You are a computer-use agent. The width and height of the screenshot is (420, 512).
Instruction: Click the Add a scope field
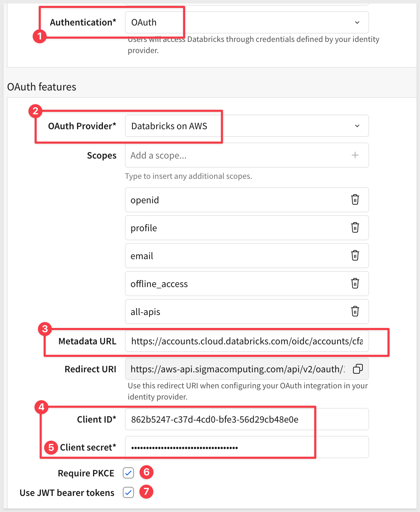pyautogui.click(x=237, y=155)
